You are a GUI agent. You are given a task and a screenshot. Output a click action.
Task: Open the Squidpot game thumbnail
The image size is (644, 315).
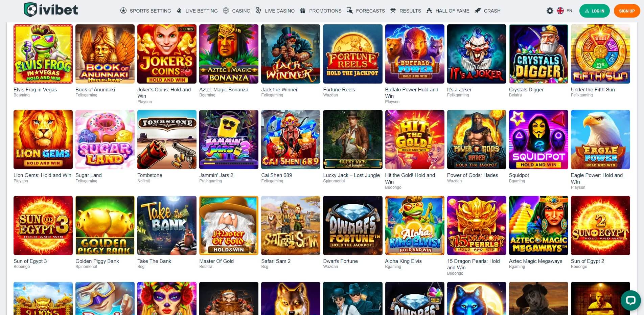point(538,139)
